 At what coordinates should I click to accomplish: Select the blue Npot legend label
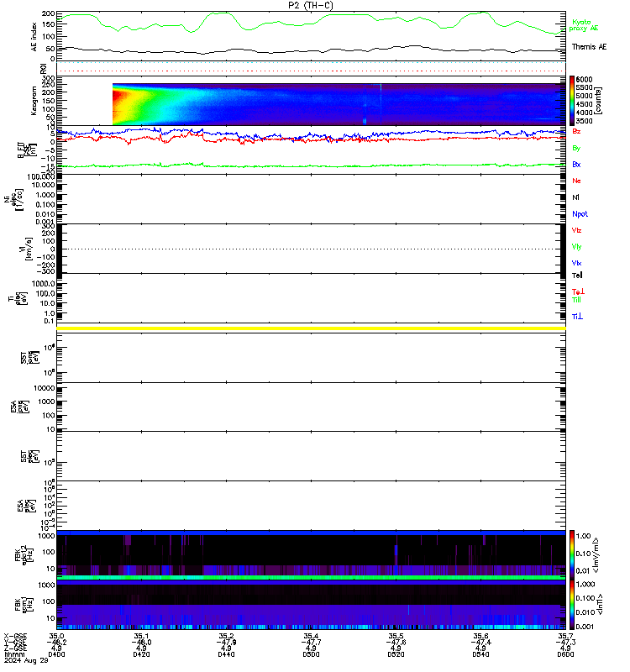pos(580,214)
